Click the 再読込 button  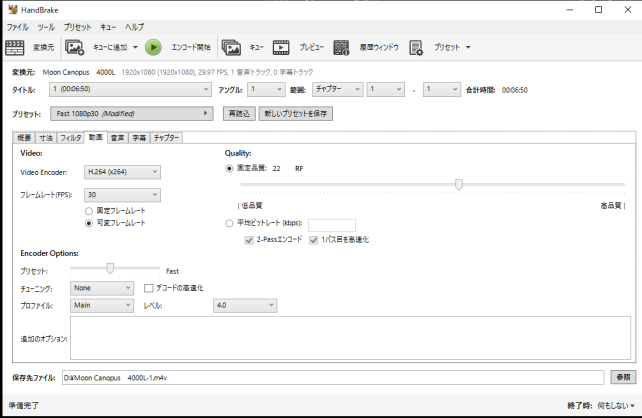point(239,113)
